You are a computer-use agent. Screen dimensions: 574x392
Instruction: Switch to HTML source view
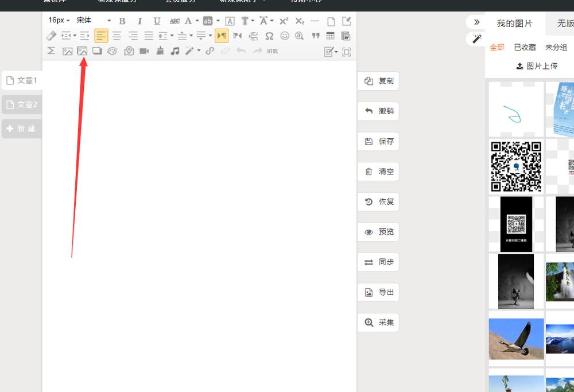coord(273,51)
